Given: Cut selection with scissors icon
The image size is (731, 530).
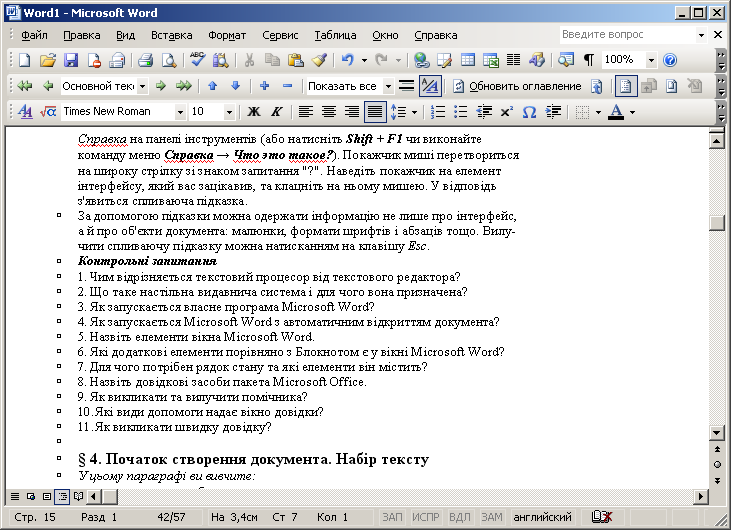Looking at the screenshot, I should (249, 60).
